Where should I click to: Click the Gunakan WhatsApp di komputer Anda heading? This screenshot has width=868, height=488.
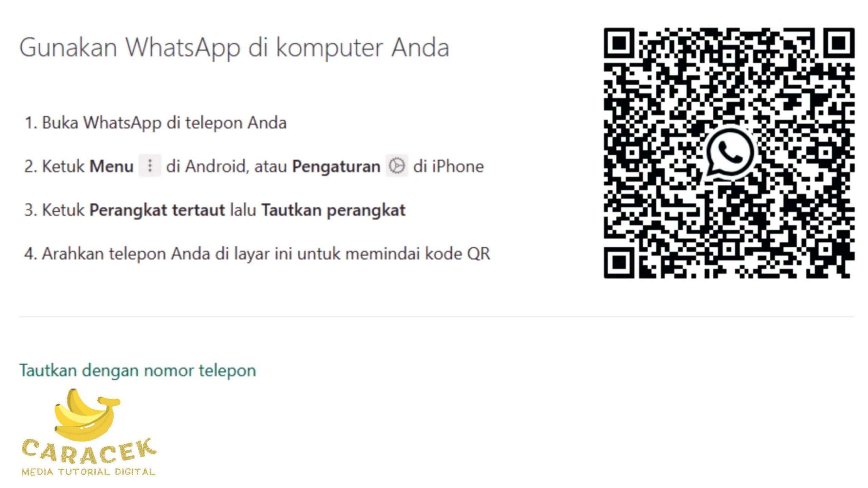(x=234, y=47)
